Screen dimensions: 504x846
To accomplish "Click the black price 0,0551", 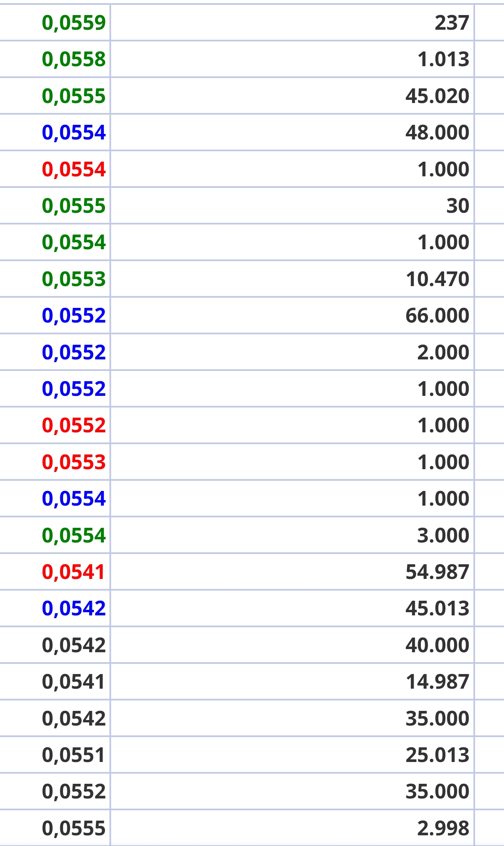I will point(73,755).
